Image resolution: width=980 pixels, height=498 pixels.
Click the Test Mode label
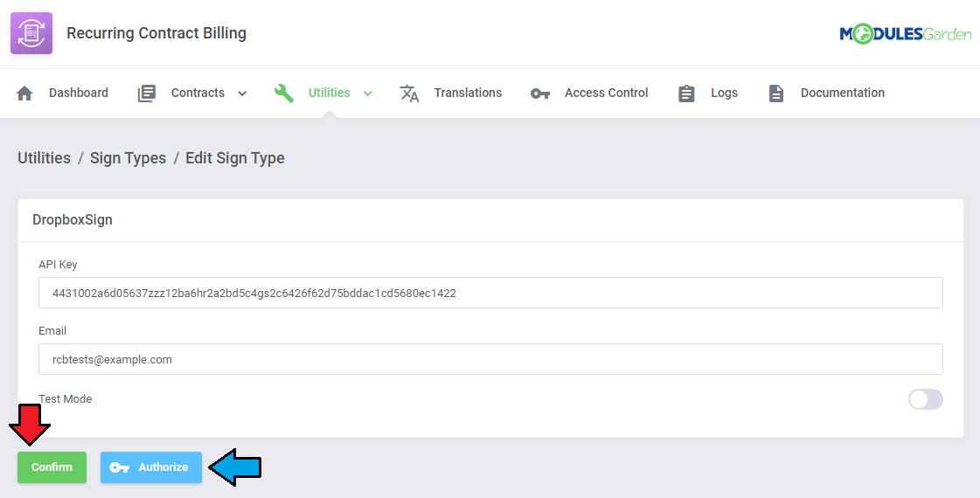[66, 398]
